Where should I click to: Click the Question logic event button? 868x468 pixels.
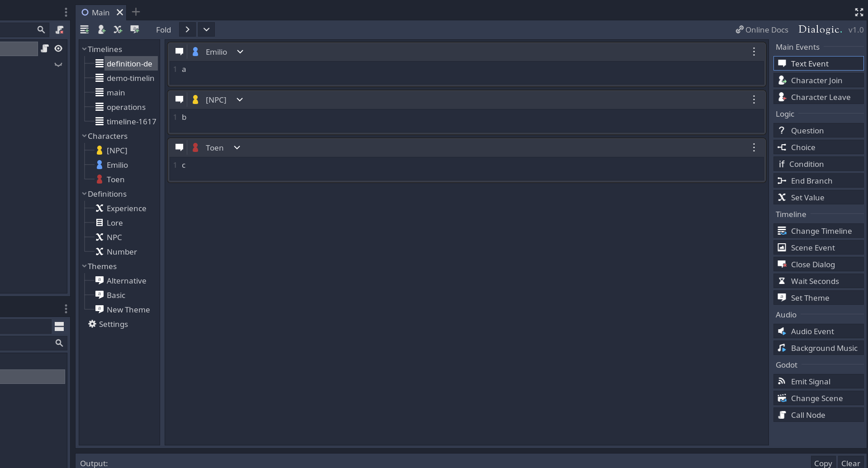[818, 131]
